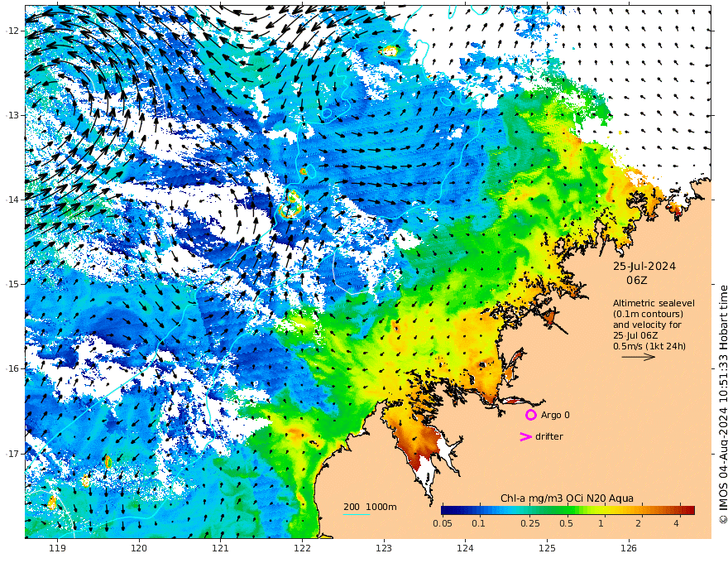
Task: Click the magenta Argo 0 circle marker
Action: coord(530,415)
